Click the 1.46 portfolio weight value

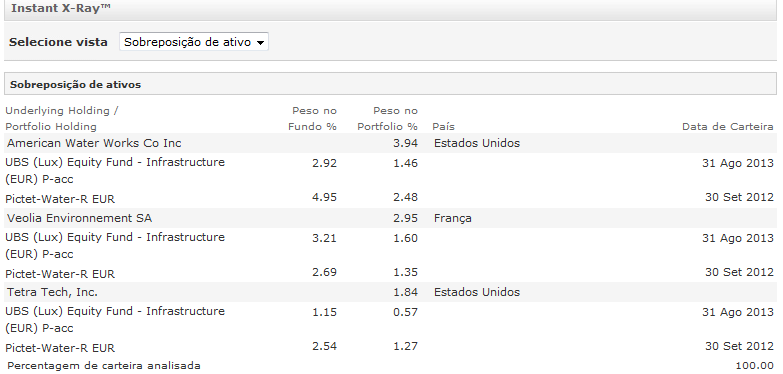click(x=405, y=163)
